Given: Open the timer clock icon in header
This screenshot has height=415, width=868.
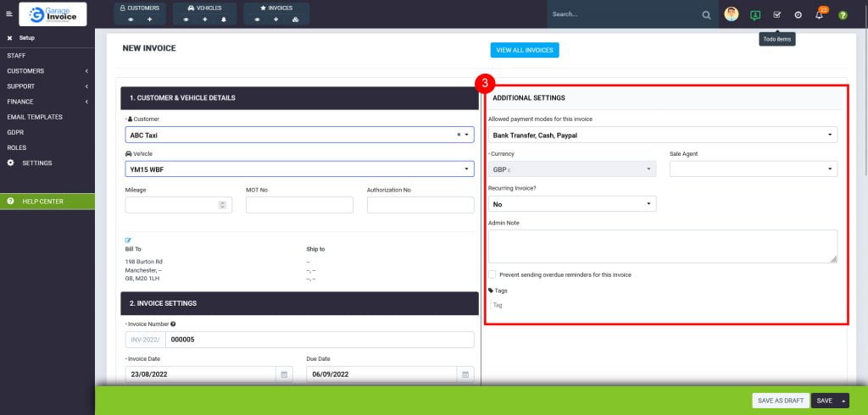Looking at the screenshot, I should [x=798, y=15].
